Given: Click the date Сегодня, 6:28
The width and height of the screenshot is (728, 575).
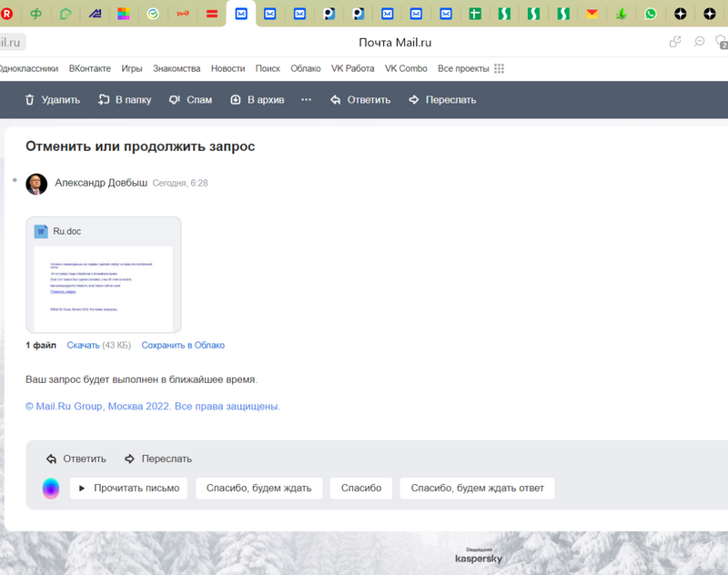Looking at the screenshot, I should coord(180,183).
